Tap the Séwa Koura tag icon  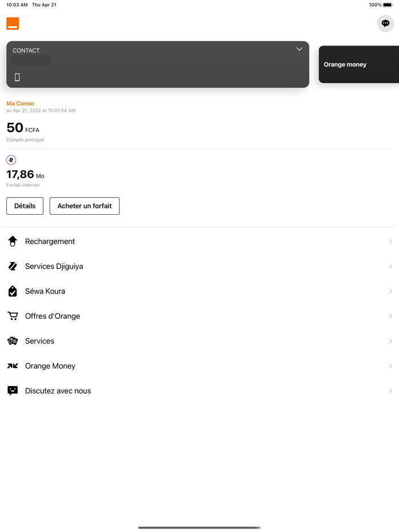pos(13,291)
